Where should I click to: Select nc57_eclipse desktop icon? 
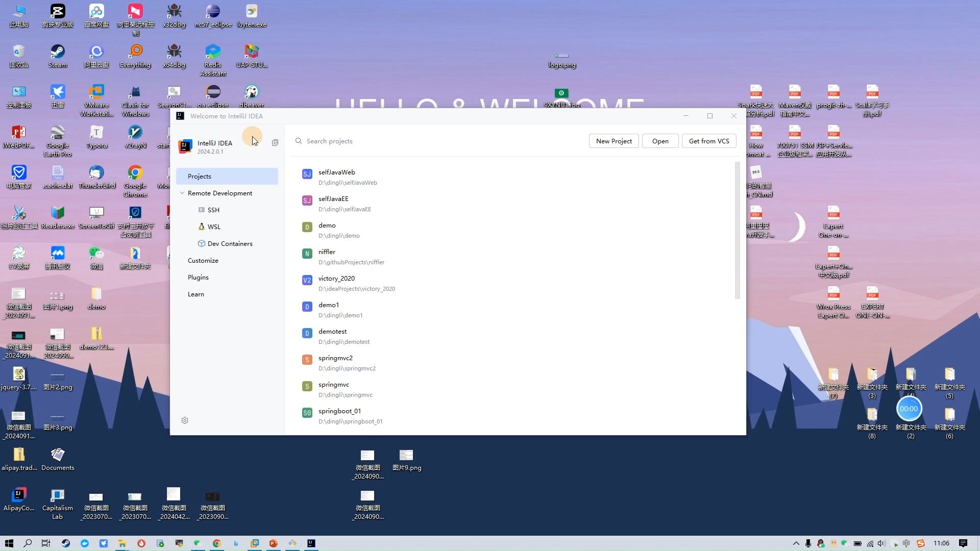pyautogui.click(x=213, y=15)
